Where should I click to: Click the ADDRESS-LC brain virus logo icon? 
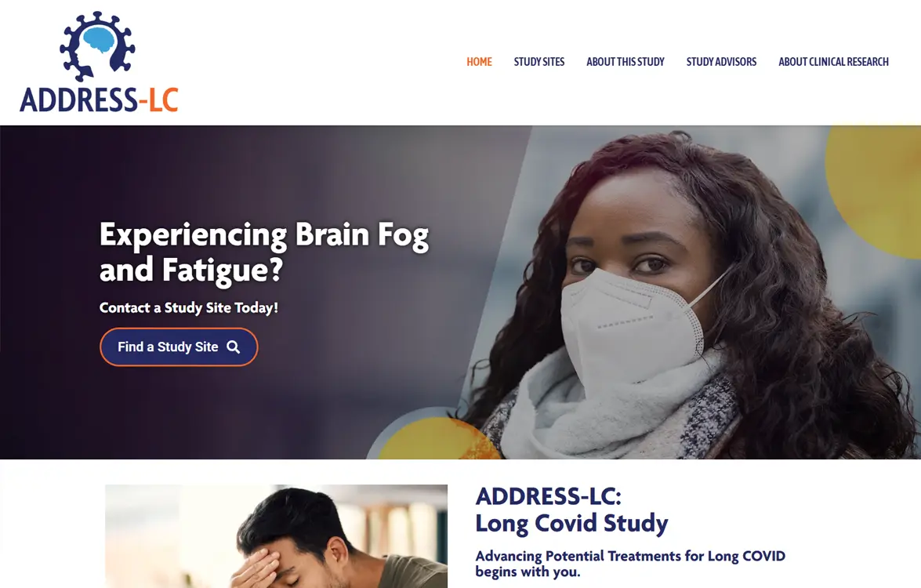click(97, 45)
